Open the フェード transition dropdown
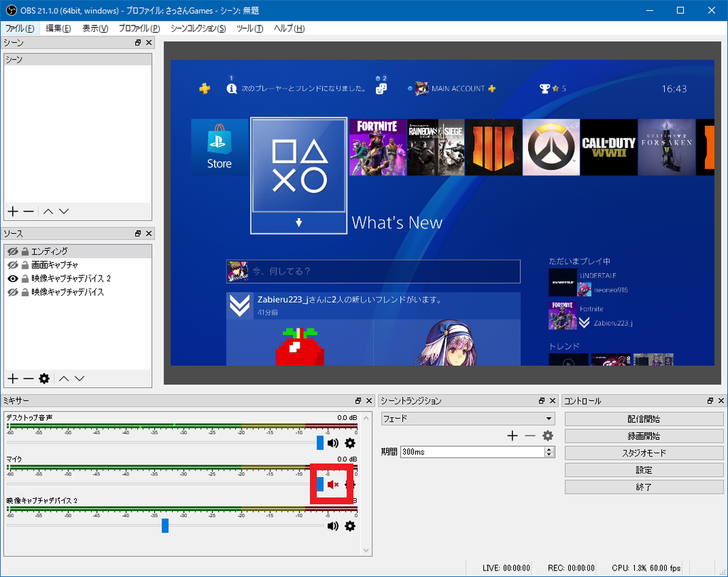The image size is (728, 577). pyautogui.click(x=468, y=419)
